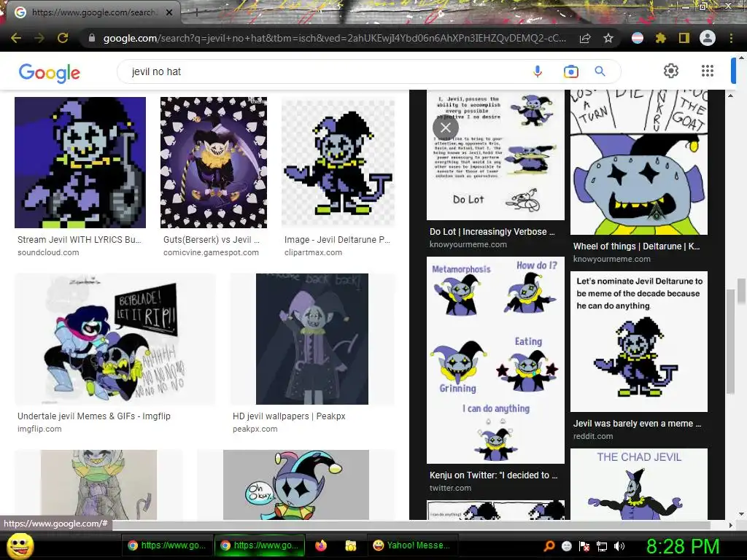Image resolution: width=747 pixels, height=560 pixels.
Task: Click the white smiley face tray icon
Action: pyautogui.click(x=566, y=546)
